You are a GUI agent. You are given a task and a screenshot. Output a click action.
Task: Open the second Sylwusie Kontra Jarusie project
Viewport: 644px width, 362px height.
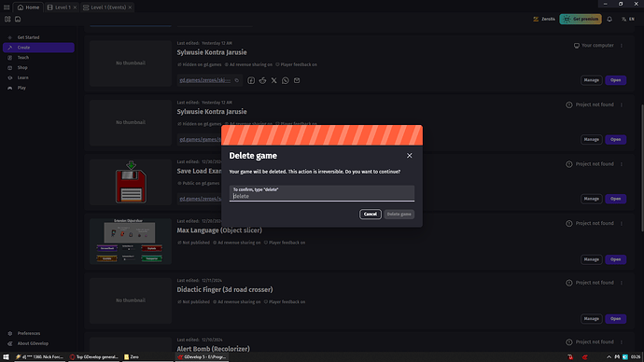pyautogui.click(x=615, y=140)
